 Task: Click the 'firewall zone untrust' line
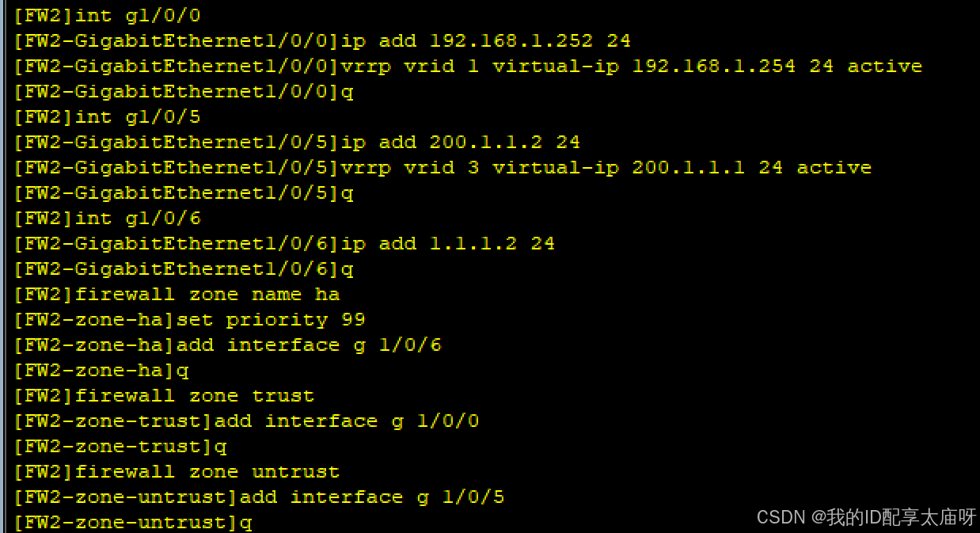(x=177, y=472)
